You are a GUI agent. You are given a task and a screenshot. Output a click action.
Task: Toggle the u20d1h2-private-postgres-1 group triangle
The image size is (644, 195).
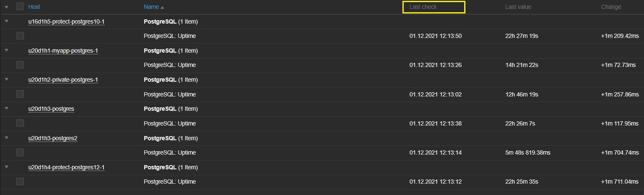tap(6, 79)
